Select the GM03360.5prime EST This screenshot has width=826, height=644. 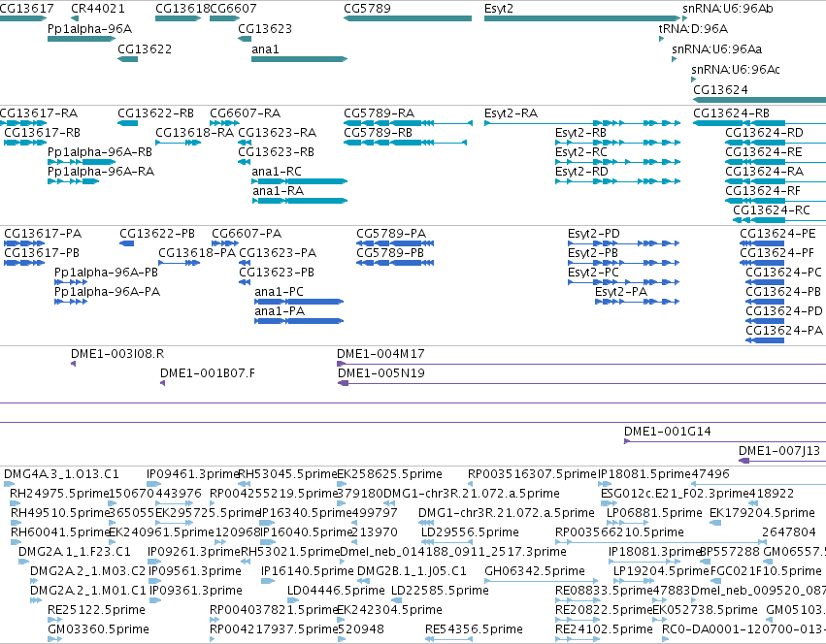pos(54,639)
